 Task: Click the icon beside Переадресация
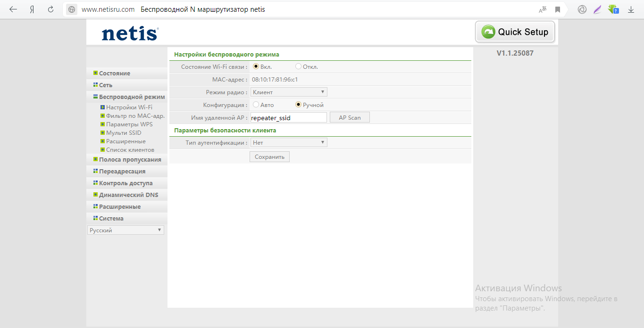(x=95, y=171)
